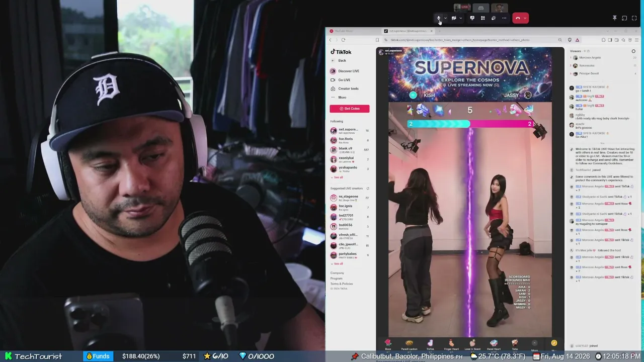The height and width of the screenshot is (362, 644).
Task: Open the soundboard icon in call toolbar
Action: point(493,18)
